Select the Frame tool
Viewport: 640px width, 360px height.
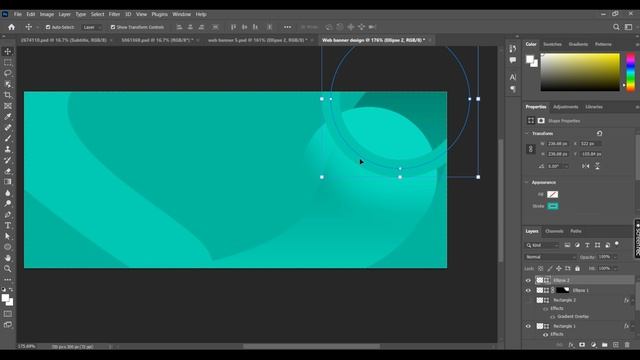pos(8,106)
